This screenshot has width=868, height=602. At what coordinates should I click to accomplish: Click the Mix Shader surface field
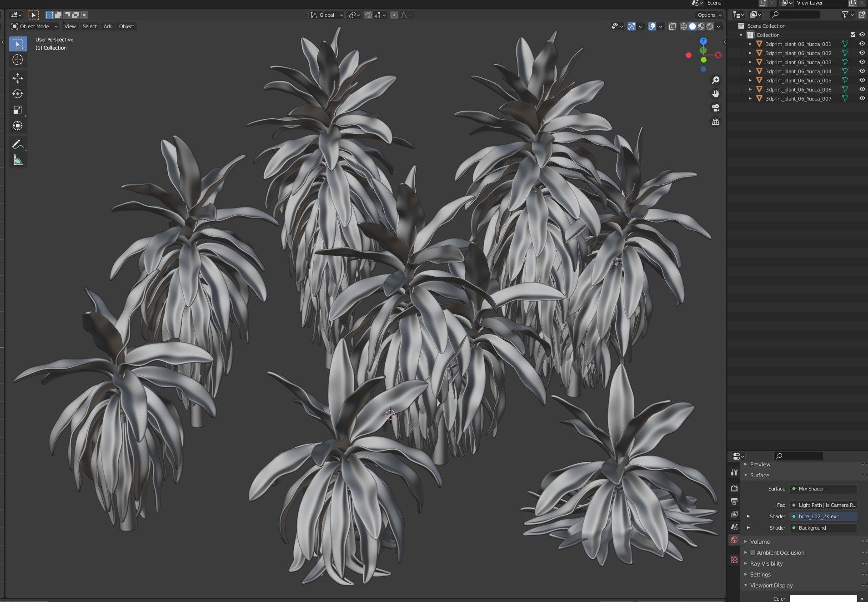[x=823, y=489]
